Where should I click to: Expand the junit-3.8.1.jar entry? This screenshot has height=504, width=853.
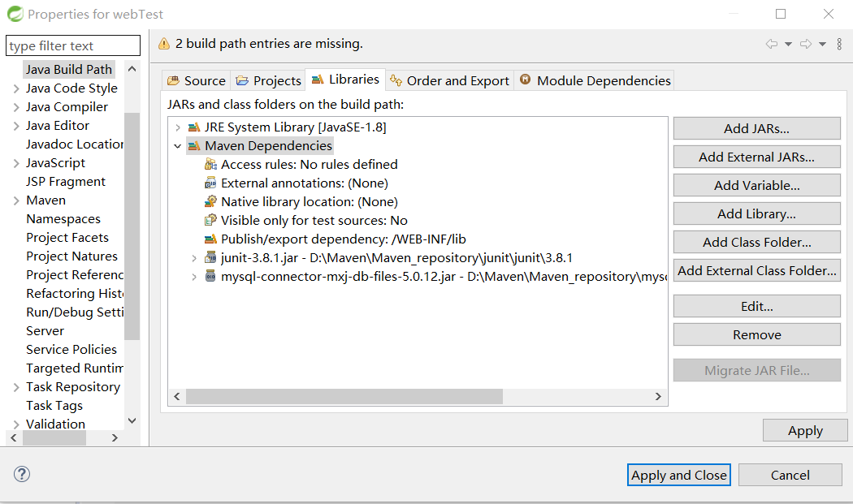pos(194,258)
